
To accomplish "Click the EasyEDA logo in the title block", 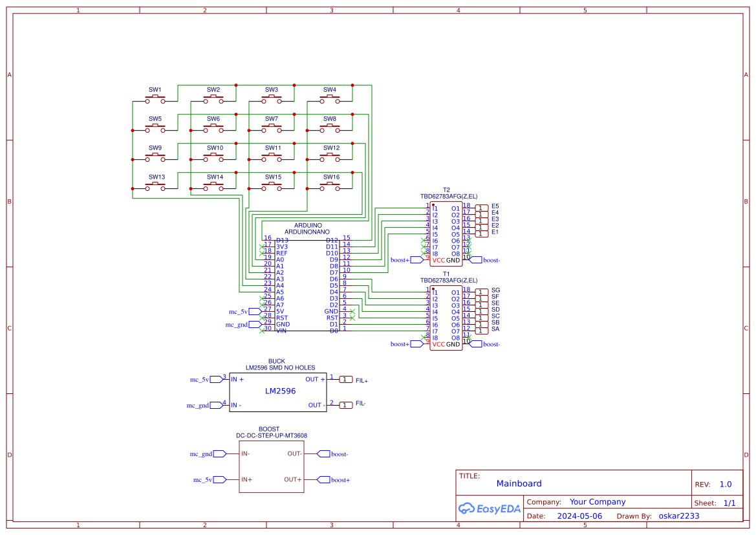I will coord(490,509).
